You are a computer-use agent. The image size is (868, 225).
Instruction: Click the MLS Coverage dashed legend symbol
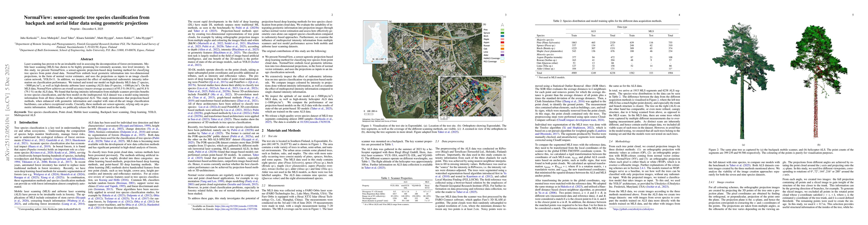point(502,61)
